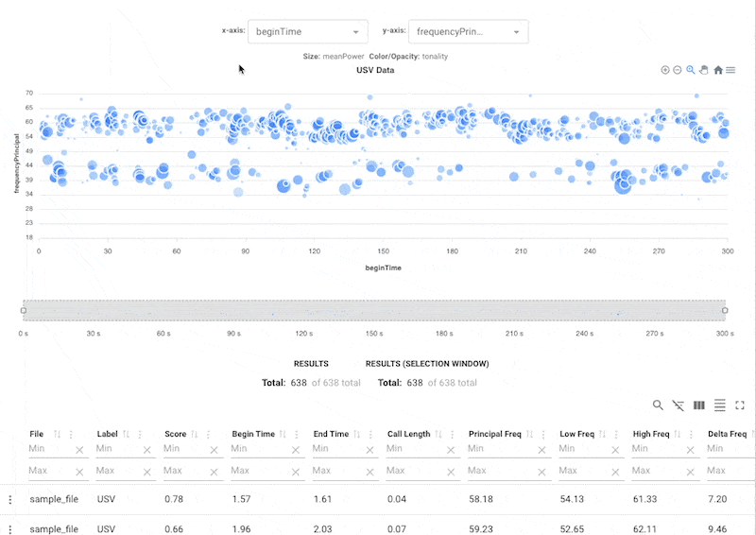Open the chart hamburger menu
The height and width of the screenshot is (535, 756).
pyautogui.click(x=730, y=70)
